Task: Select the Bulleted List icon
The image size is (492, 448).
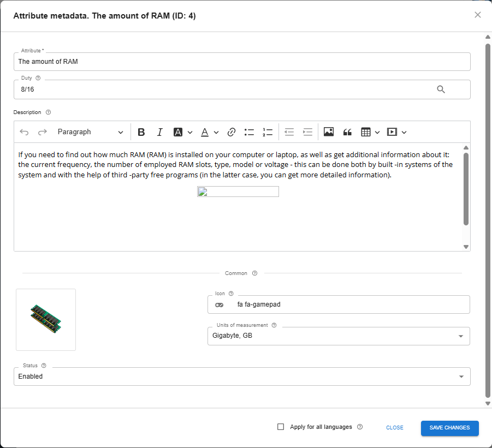Action: (249, 132)
